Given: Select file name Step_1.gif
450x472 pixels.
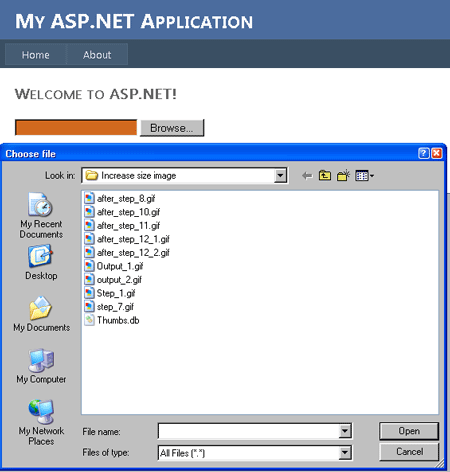Looking at the screenshot, I should [x=116, y=293].
